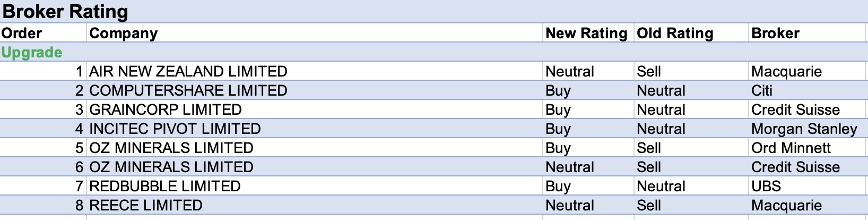Click the green Upgrade section label

(x=32, y=52)
